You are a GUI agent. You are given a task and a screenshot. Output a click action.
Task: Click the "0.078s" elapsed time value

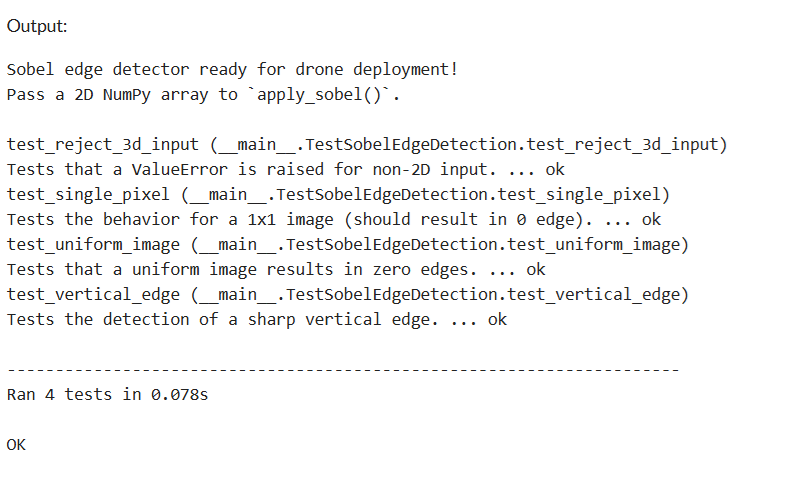[180, 395]
